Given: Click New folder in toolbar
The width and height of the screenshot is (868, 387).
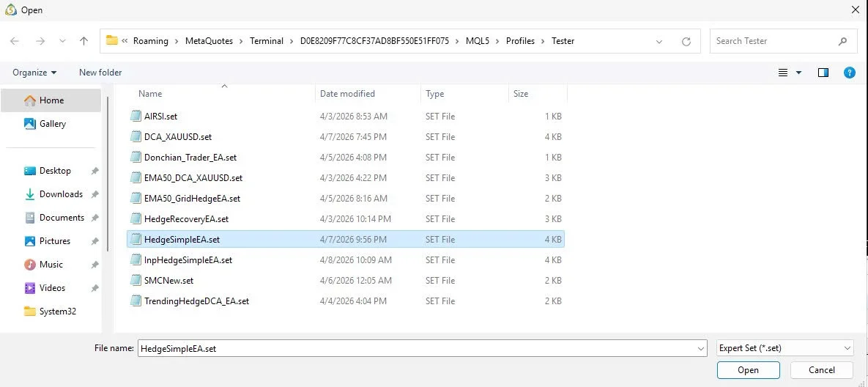Looking at the screenshot, I should [x=100, y=73].
